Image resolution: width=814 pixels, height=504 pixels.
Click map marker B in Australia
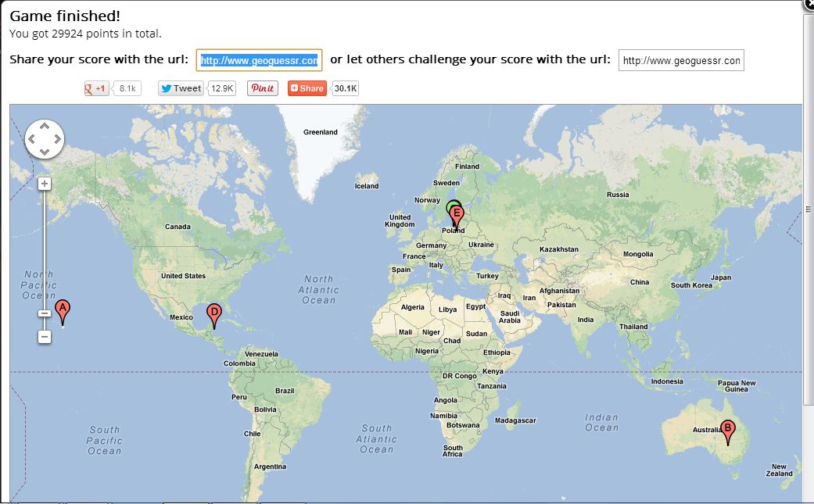(728, 432)
